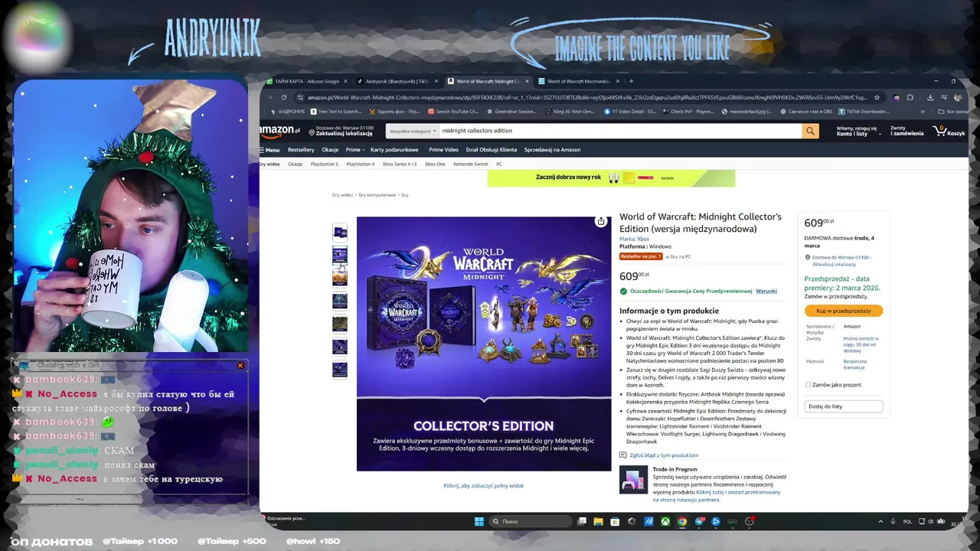Open Okazje in the main Amazon navigation
The image size is (980, 551).
pos(330,150)
